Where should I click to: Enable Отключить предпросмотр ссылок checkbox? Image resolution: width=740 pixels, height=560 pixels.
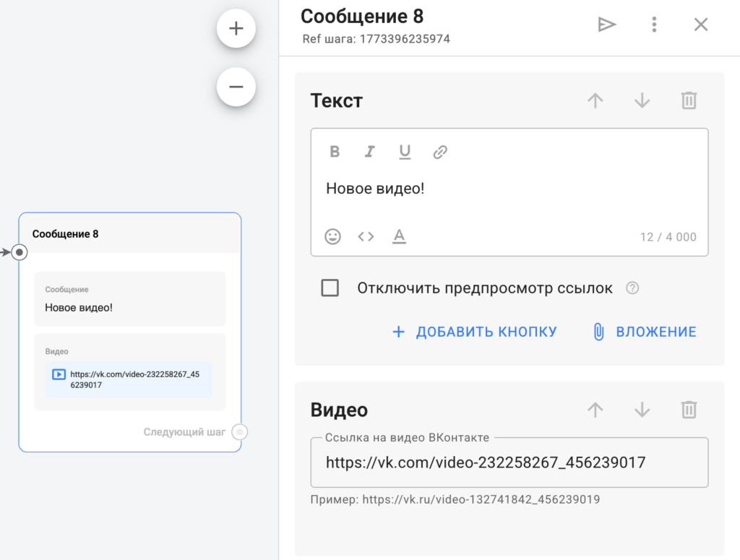[330, 288]
